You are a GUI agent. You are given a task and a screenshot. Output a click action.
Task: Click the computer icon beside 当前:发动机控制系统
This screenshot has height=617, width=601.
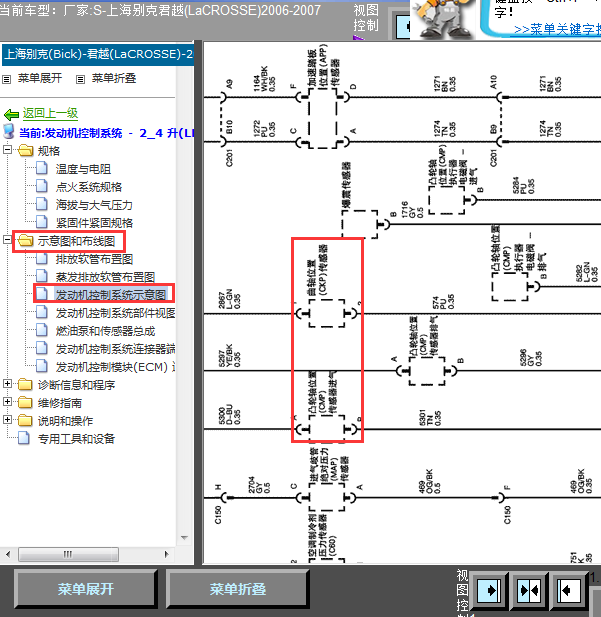coord(9,132)
